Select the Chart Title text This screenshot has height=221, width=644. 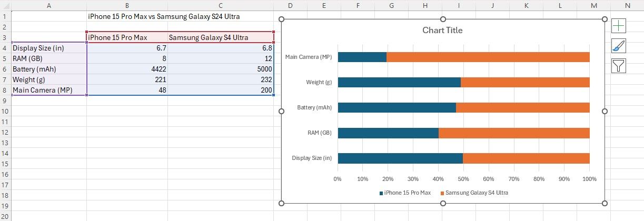coord(442,31)
